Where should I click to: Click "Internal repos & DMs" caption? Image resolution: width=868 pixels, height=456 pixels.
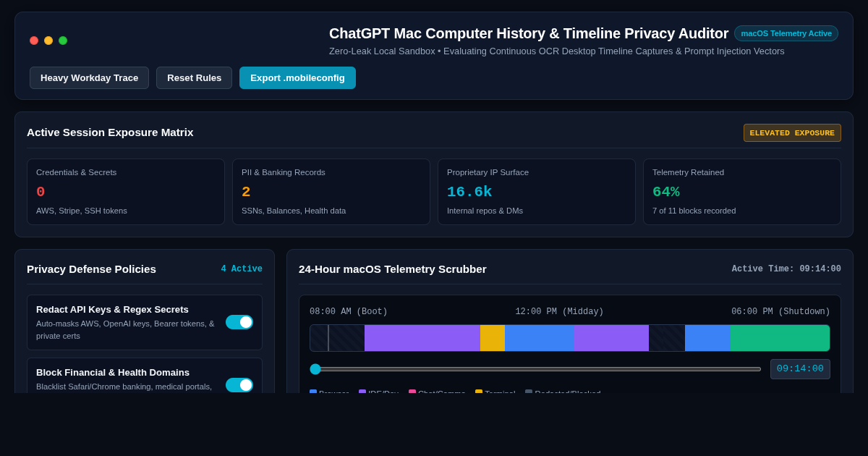[485, 211]
